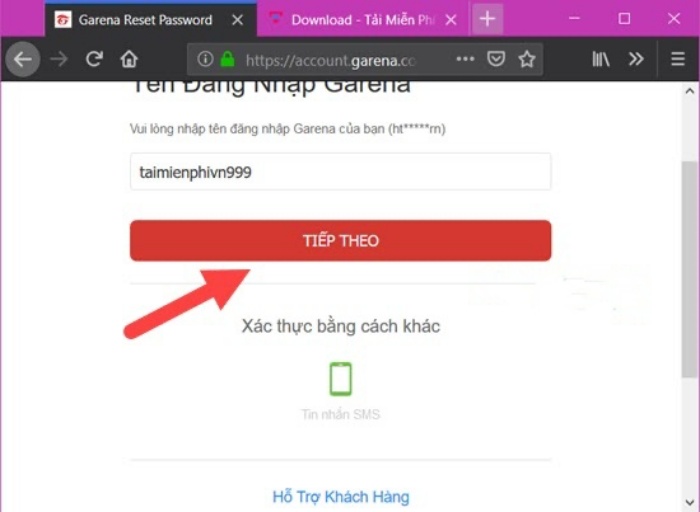
Task: Open a new browser tab
Action: [x=488, y=19]
